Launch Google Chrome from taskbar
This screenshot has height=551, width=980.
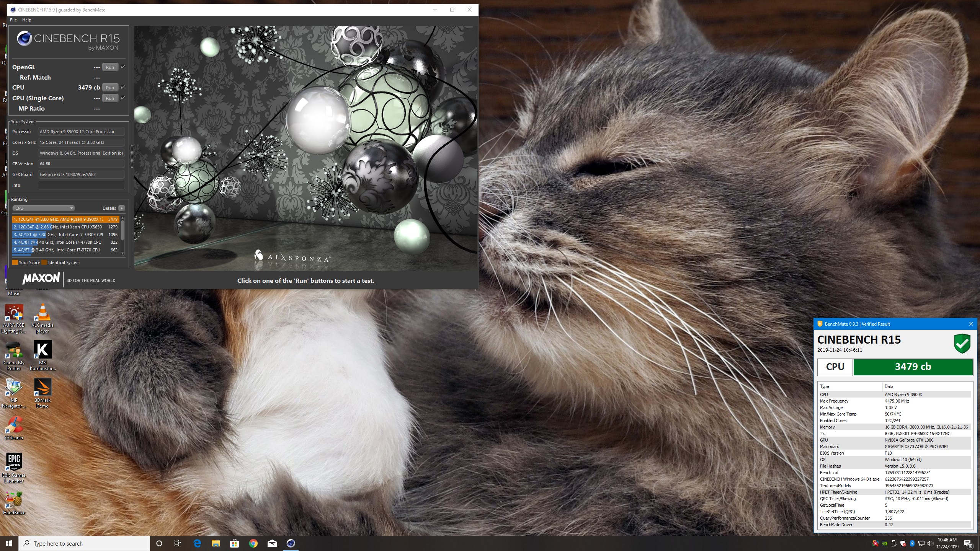[253, 543]
